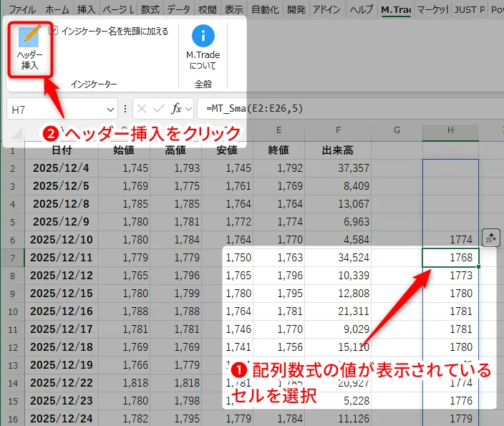504x426 pixels.
Task: Click the 日付 header cell
Action: coord(62,150)
